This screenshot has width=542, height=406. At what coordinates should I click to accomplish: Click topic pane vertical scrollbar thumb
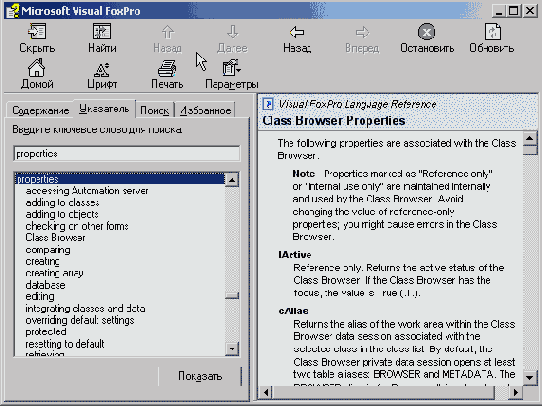[x=530, y=150]
